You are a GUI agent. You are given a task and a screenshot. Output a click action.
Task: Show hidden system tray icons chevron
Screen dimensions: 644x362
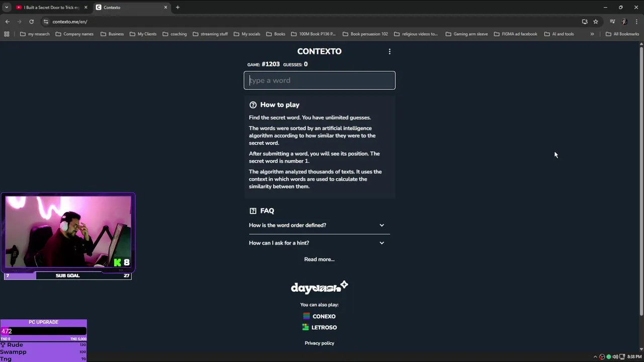(595, 357)
